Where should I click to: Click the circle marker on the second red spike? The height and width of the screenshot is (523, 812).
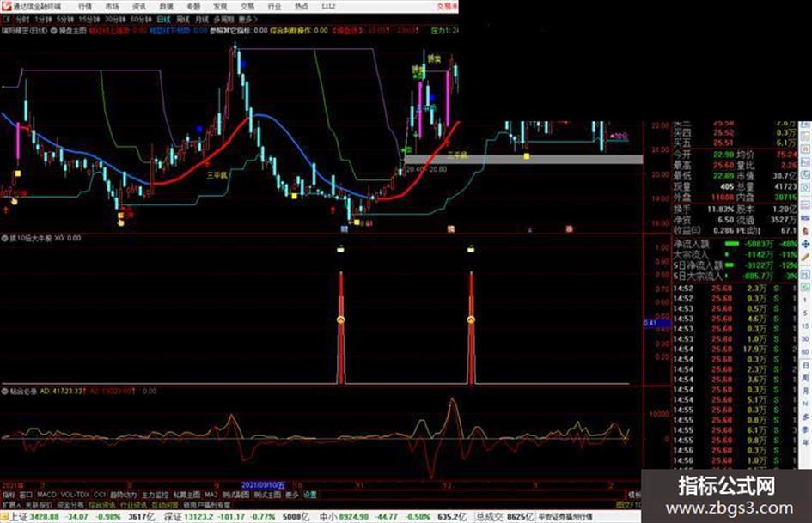tap(471, 320)
